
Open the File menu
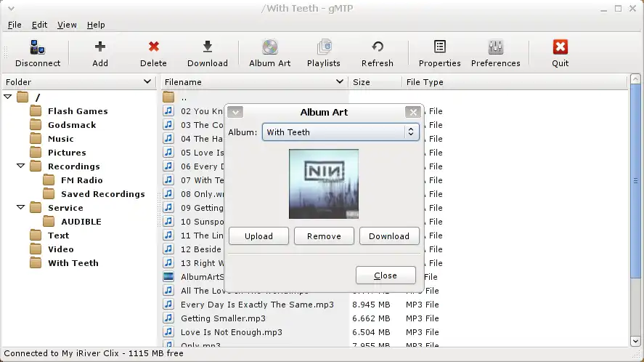coord(15,25)
